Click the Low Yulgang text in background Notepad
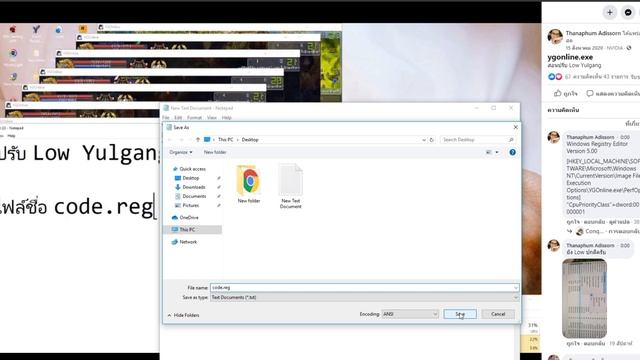Viewport: 640px width, 360px height. (95, 153)
